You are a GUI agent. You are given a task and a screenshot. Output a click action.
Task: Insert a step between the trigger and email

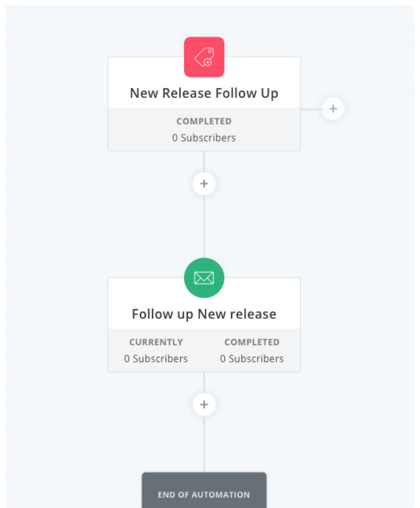point(204,184)
